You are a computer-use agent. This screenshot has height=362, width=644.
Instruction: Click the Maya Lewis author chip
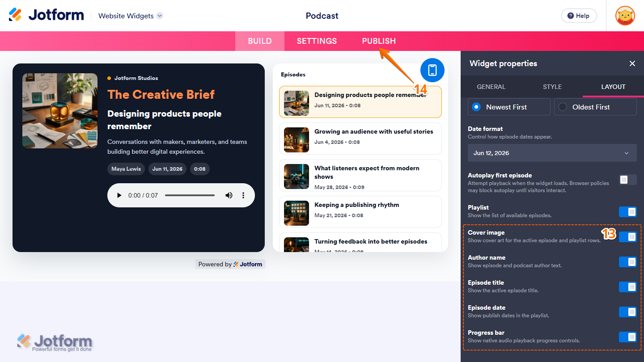126,169
